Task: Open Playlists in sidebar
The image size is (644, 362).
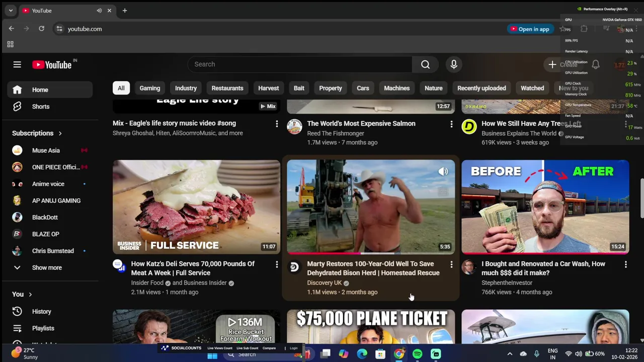Action: coord(50,328)
